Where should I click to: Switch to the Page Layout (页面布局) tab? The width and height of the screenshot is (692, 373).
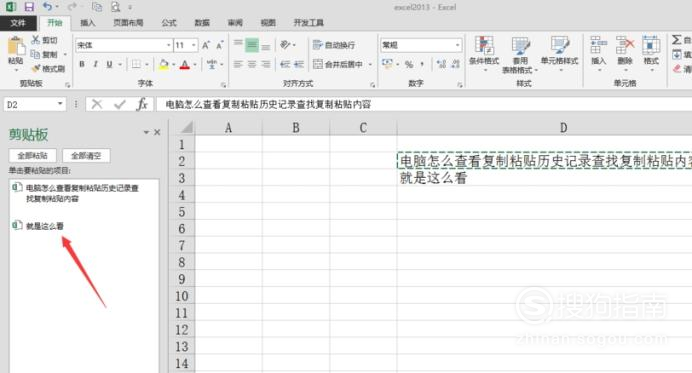pyautogui.click(x=128, y=23)
